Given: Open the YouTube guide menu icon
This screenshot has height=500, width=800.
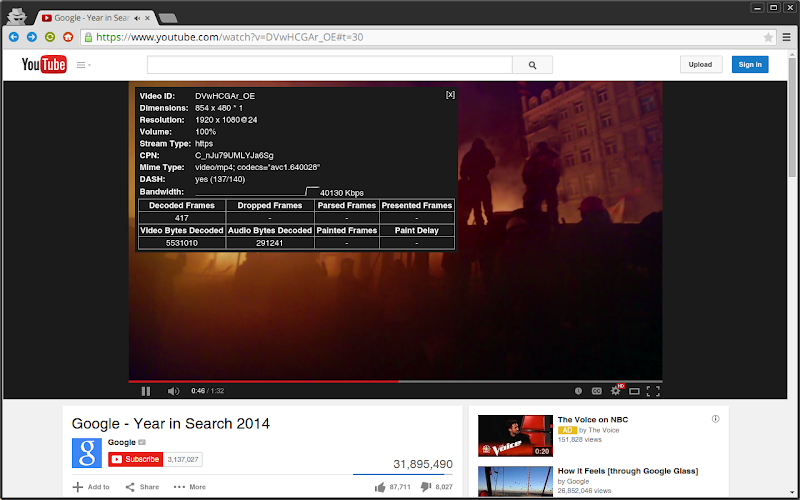Looking at the screenshot, I should 83,65.
